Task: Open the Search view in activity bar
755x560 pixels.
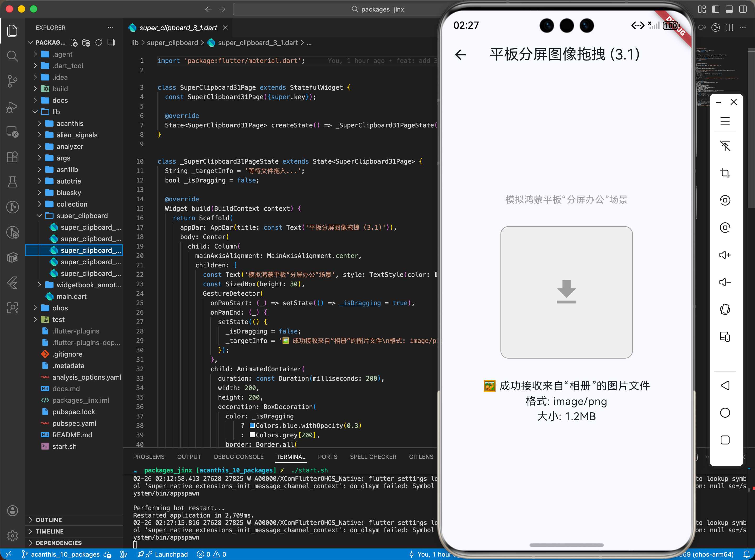Action: point(13,56)
